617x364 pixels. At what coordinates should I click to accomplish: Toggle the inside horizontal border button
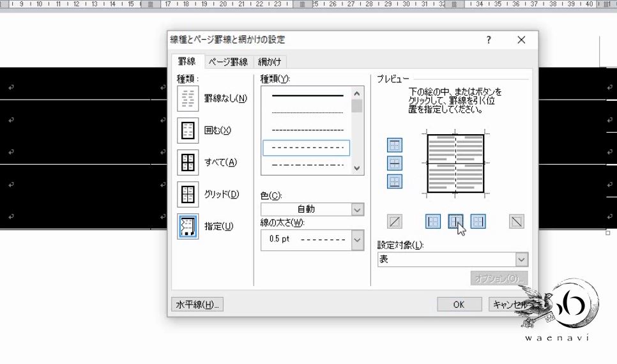[x=395, y=163]
